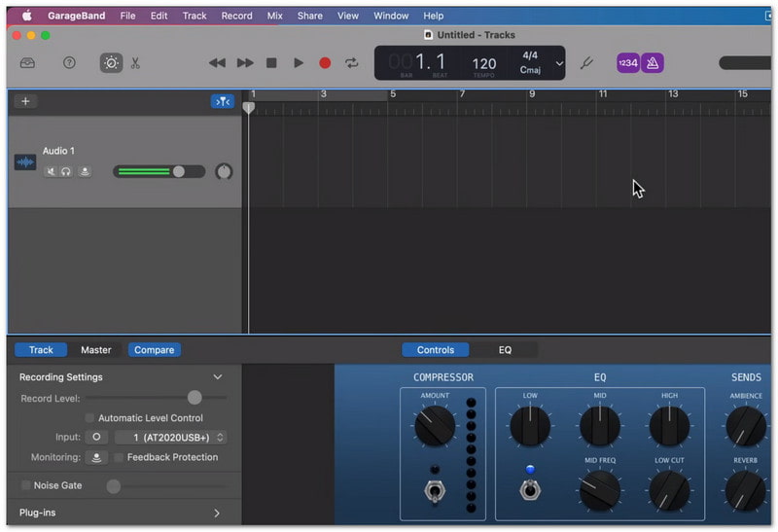Toggle the Monitoring button in Recording Settings

(x=96, y=457)
